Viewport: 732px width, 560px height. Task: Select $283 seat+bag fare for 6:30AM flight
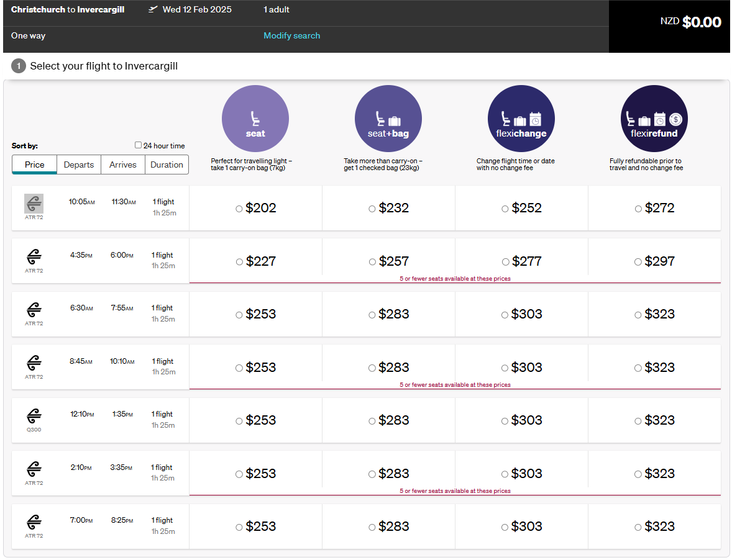pos(372,315)
